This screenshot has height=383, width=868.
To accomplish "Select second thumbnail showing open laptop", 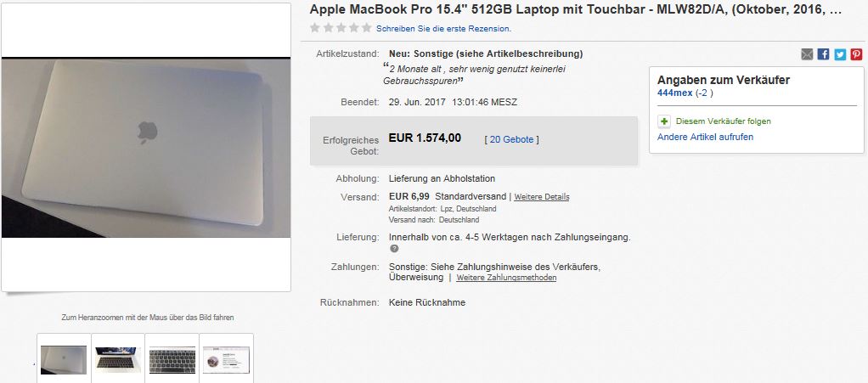I will pos(118,358).
